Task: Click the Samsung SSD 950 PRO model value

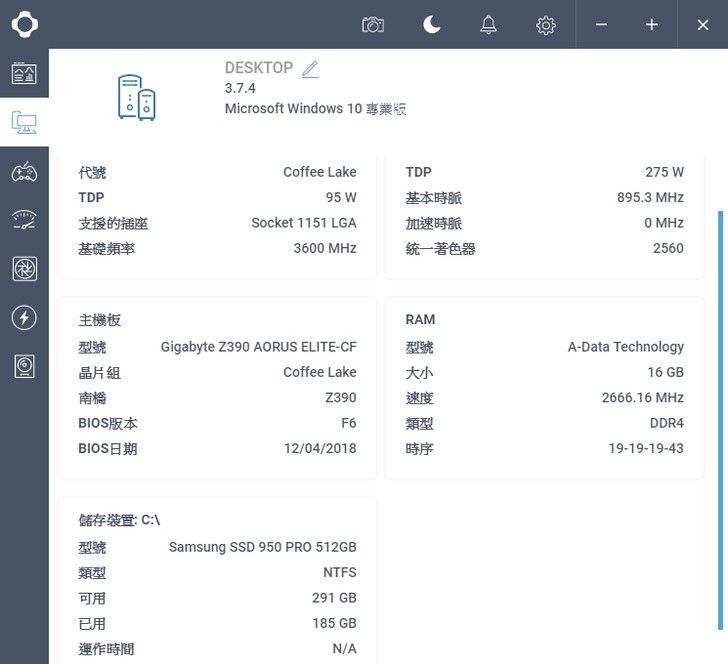Action: click(262, 547)
